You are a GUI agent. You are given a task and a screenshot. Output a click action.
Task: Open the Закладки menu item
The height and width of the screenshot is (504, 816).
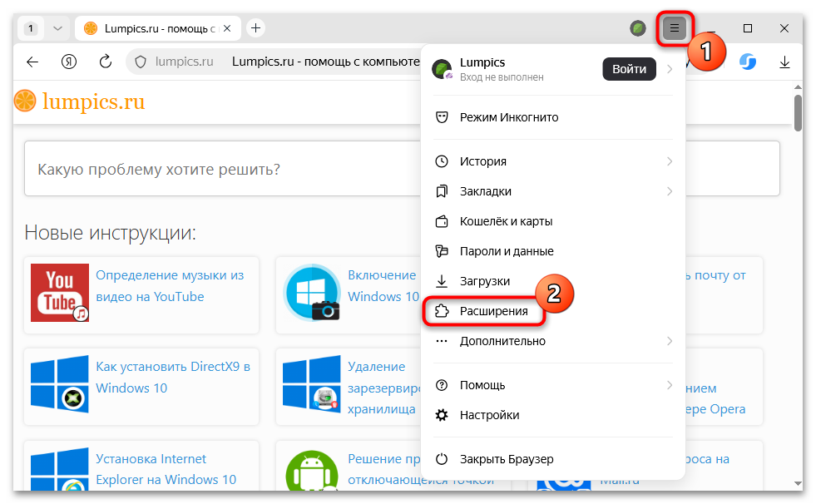tap(552, 191)
